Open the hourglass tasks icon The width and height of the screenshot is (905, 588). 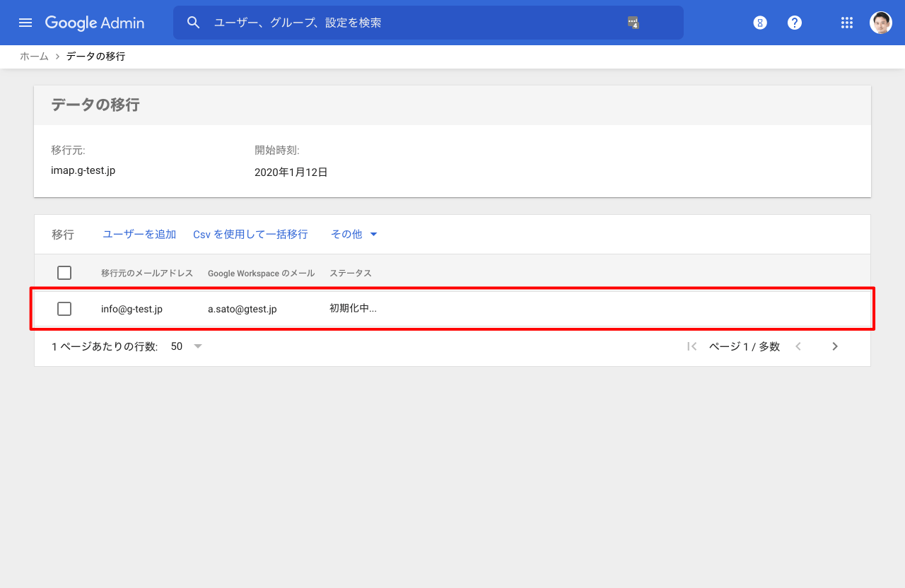760,23
